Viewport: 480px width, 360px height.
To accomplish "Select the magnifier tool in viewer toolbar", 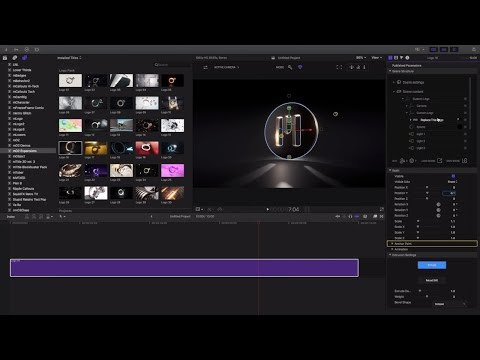I will pos(290,67).
